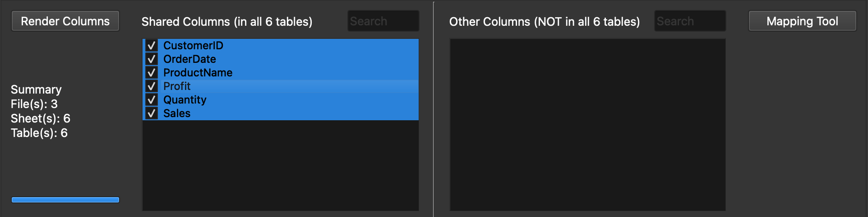Click the Shared Columns header label

point(227,22)
